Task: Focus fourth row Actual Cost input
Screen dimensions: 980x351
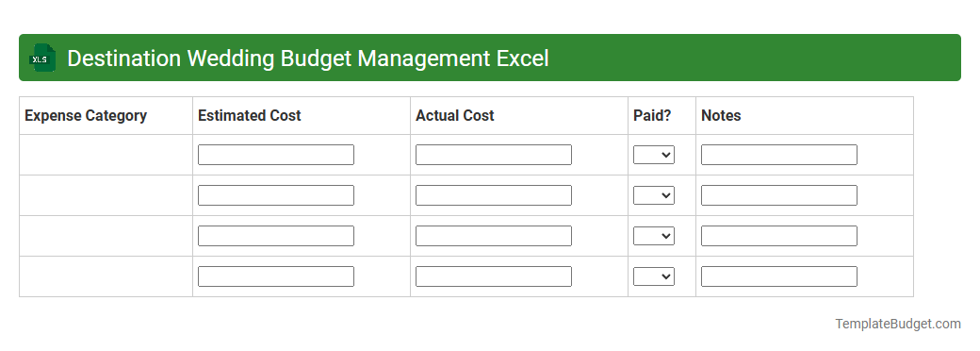Action: coord(493,276)
